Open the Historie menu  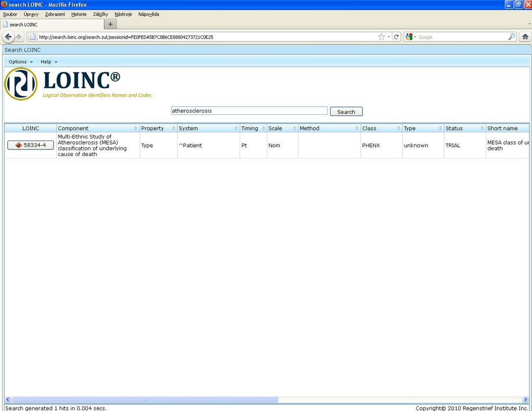(79, 14)
